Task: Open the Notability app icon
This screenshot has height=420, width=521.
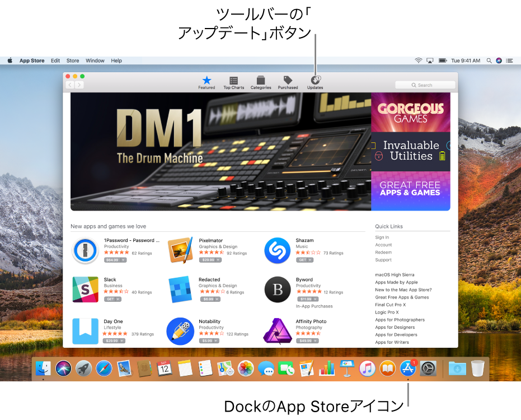Action: tap(180, 331)
